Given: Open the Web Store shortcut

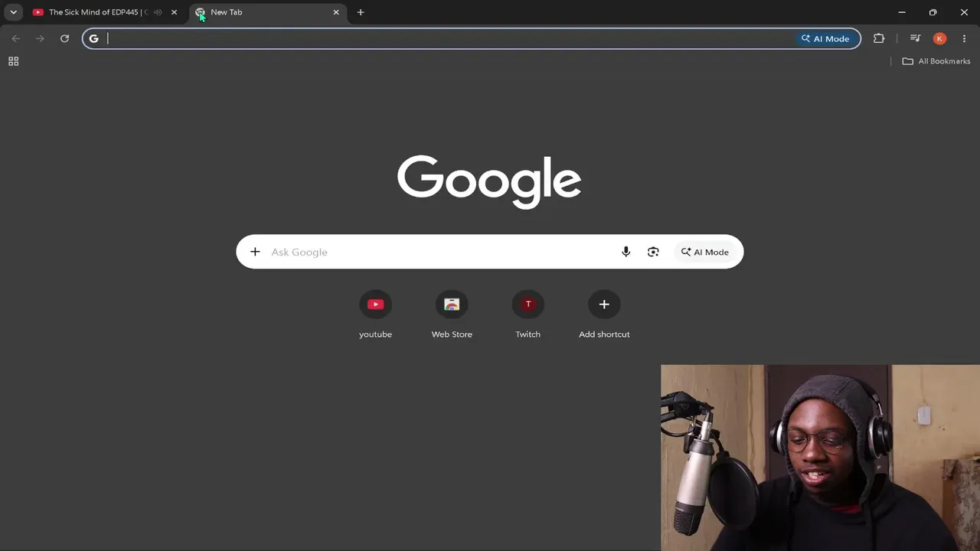Looking at the screenshot, I should tap(452, 314).
